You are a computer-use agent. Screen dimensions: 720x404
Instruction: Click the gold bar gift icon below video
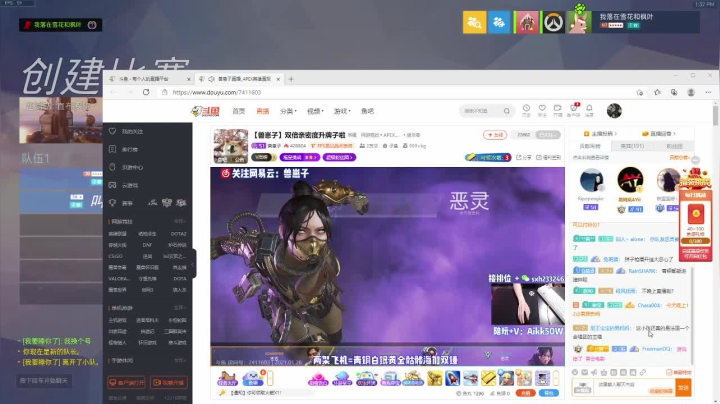pos(488,378)
